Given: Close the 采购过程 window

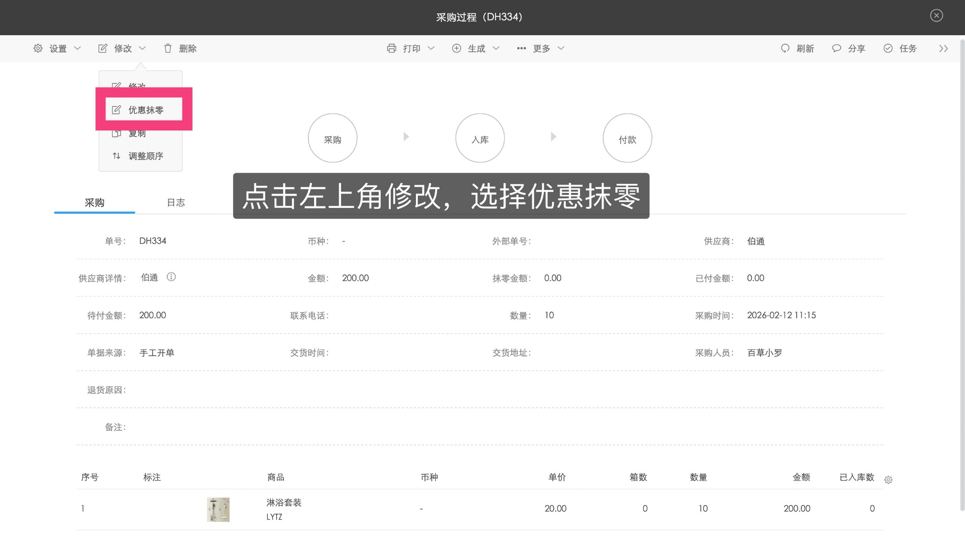Looking at the screenshot, I should (x=937, y=15).
